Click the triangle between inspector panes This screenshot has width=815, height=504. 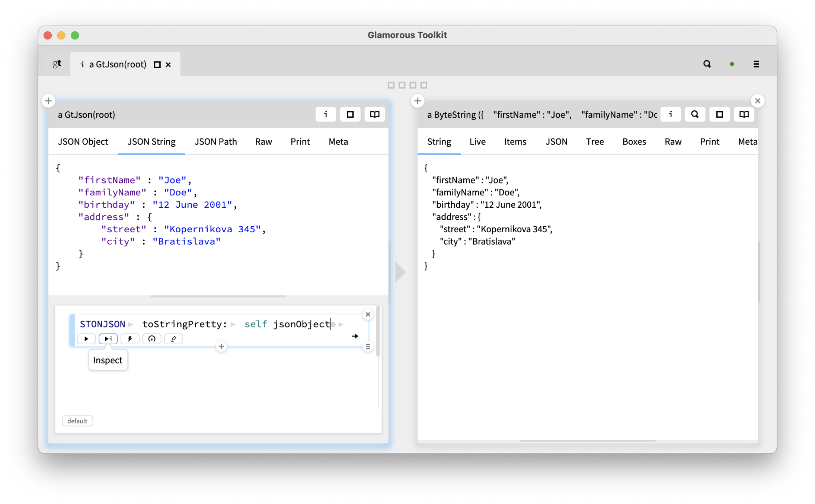(x=400, y=272)
